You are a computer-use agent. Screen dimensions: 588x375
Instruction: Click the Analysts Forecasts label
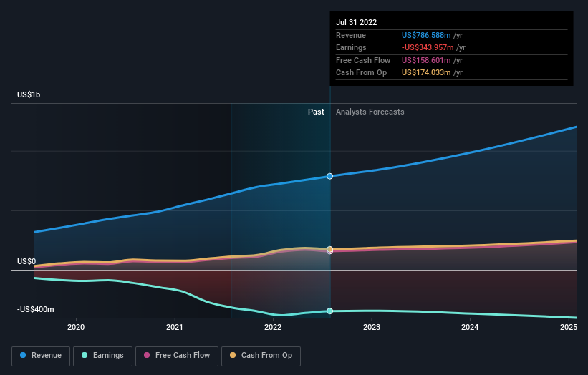[370, 112]
